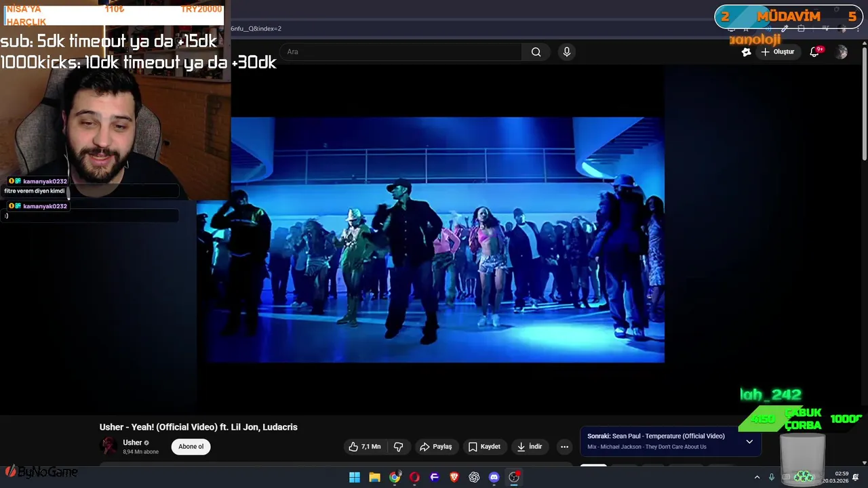Image resolution: width=868 pixels, height=488 pixels.
Task: Subscribe with the Abone ol button
Action: [191, 447]
